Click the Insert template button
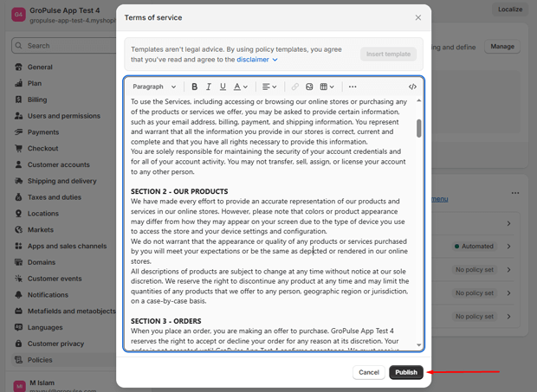The image size is (537, 392). tap(388, 54)
